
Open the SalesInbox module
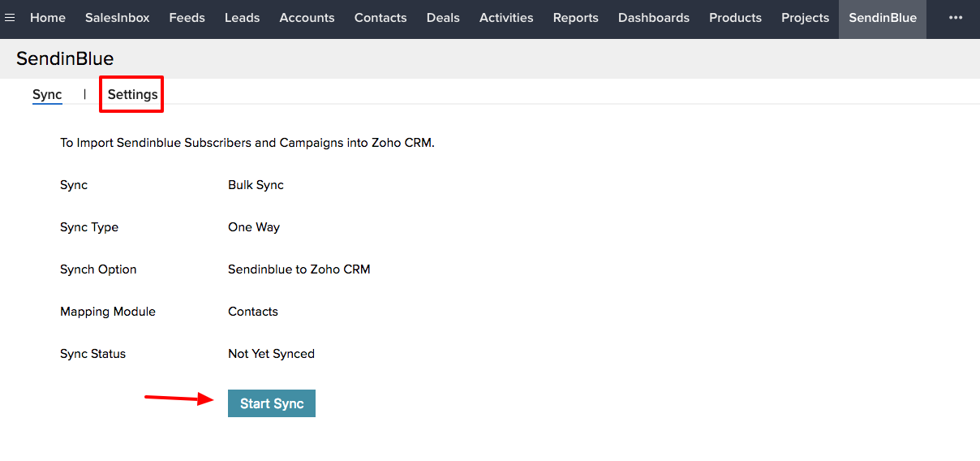tap(118, 18)
